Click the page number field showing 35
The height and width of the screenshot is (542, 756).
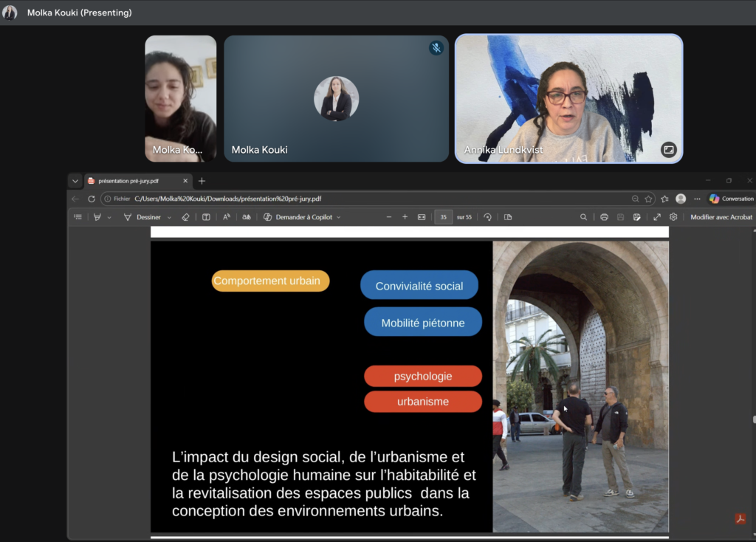coord(443,217)
